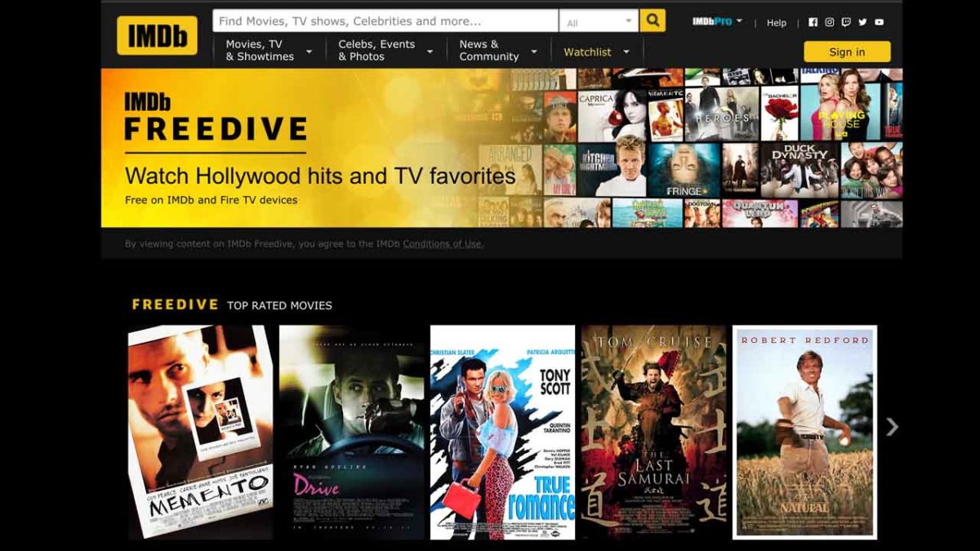Screen dimensions: 980x551
Task: Open the Movies, TV & Showtimes dropdown chevron
Action: click(x=310, y=51)
